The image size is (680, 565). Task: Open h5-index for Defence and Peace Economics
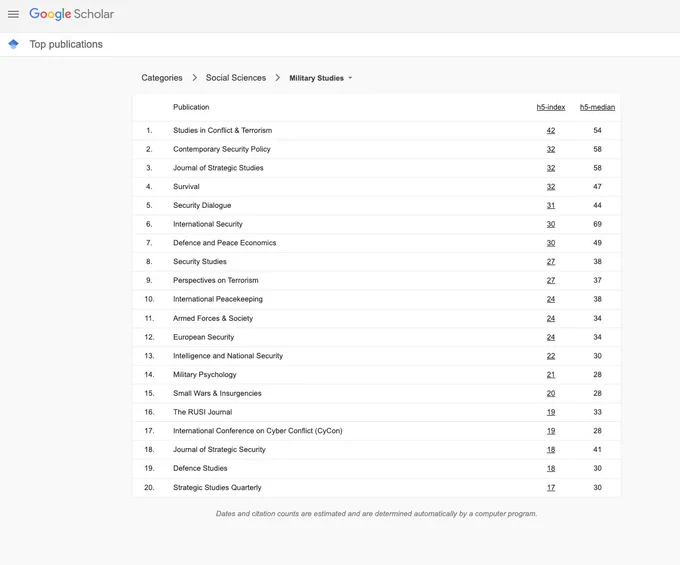click(x=551, y=243)
